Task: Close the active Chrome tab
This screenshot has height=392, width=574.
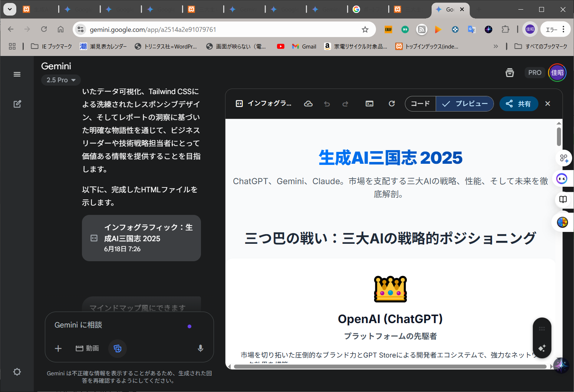Action: click(x=462, y=9)
